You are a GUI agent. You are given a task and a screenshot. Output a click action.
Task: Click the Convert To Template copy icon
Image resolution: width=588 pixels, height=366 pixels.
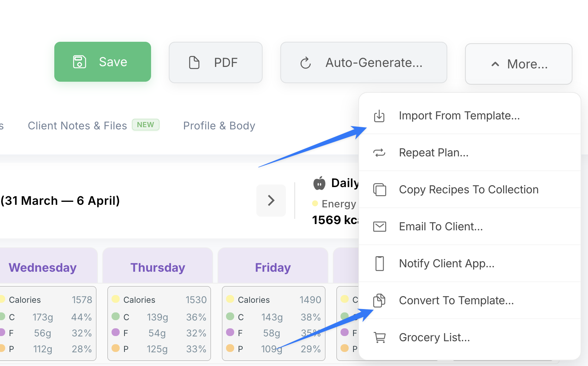click(379, 301)
